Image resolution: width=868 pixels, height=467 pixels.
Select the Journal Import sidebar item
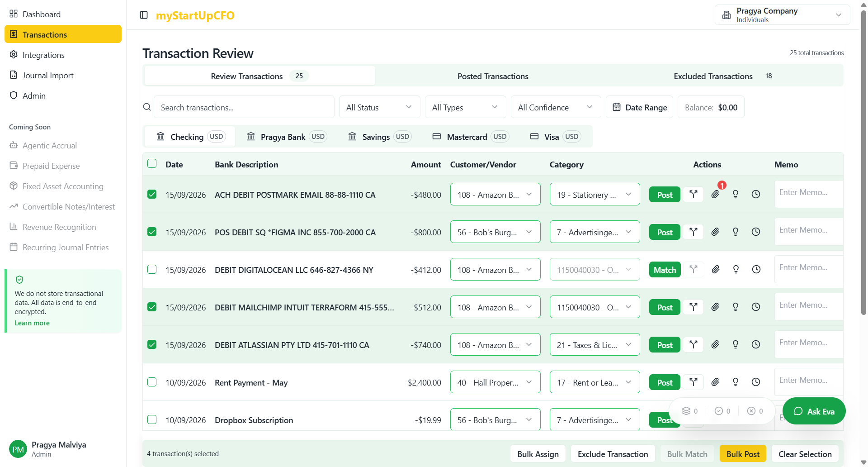(x=48, y=75)
